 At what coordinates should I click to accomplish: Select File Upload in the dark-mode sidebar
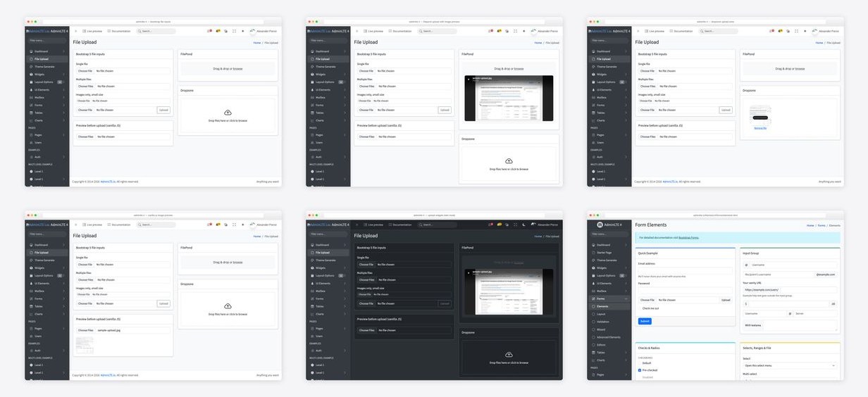pos(328,252)
